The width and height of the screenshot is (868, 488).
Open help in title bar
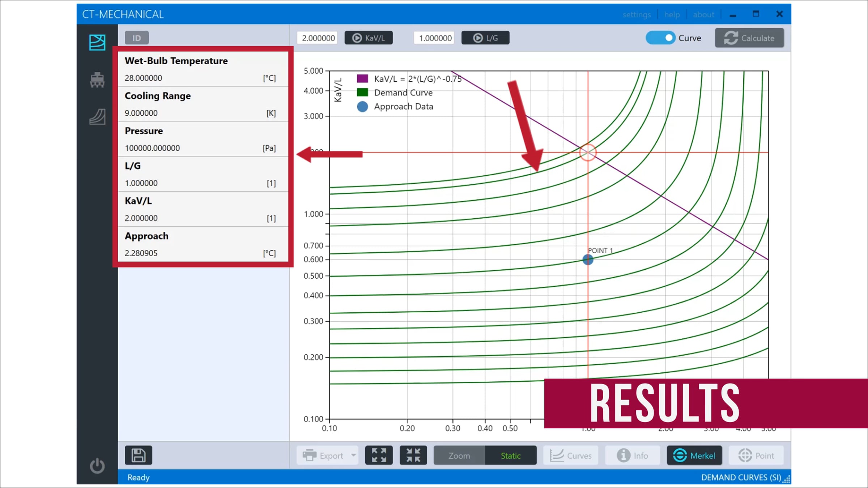click(672, 14)
